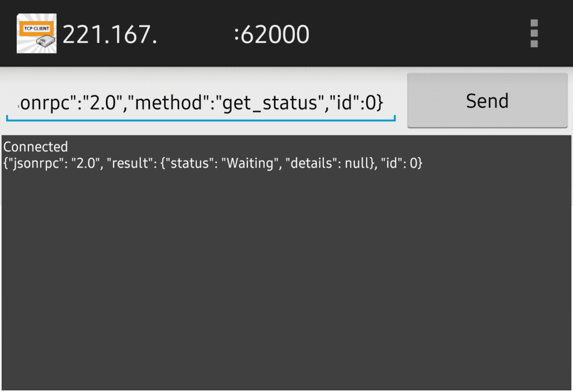Click the TCP Client app logo
Viewport: 573px width, 392px height.
tap(36, 34)
